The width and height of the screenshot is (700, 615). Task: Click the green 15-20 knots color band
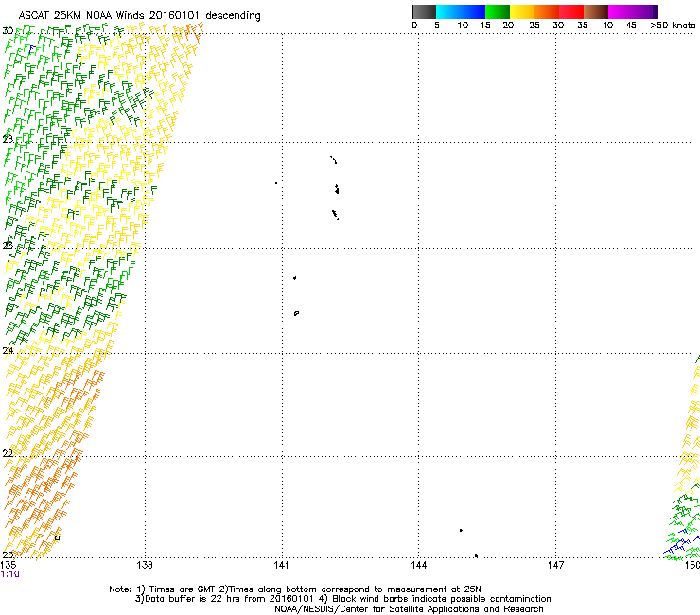(x=498, y=11)
